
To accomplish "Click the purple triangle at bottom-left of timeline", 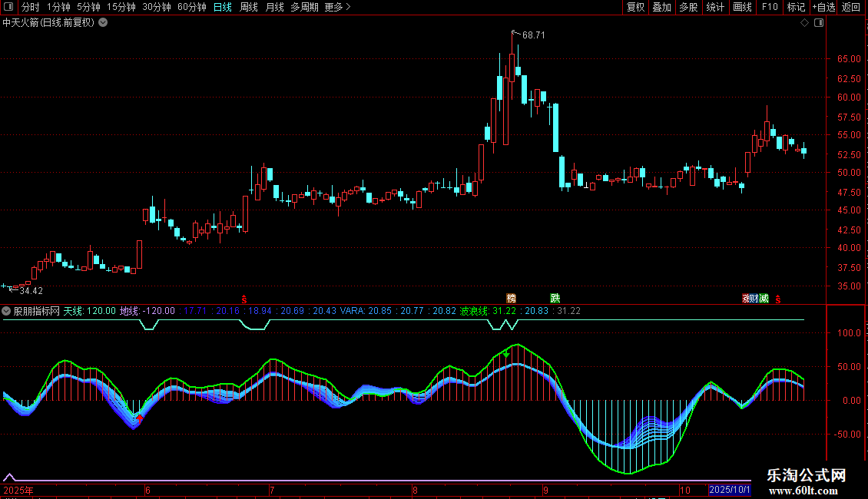I will pyautogui.click(x=9, y=477).
